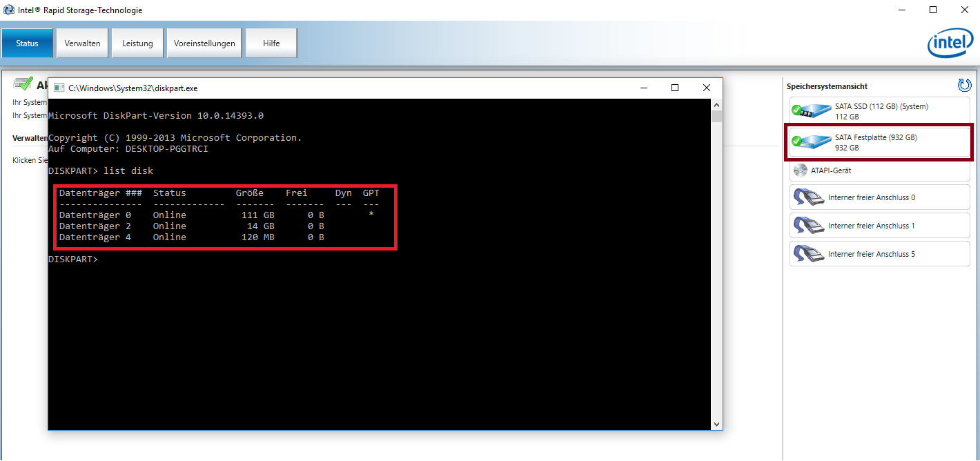Click the GPT asterisk for Datenträger 0
Screen dimensions: 980x461
tap(371, 215)
